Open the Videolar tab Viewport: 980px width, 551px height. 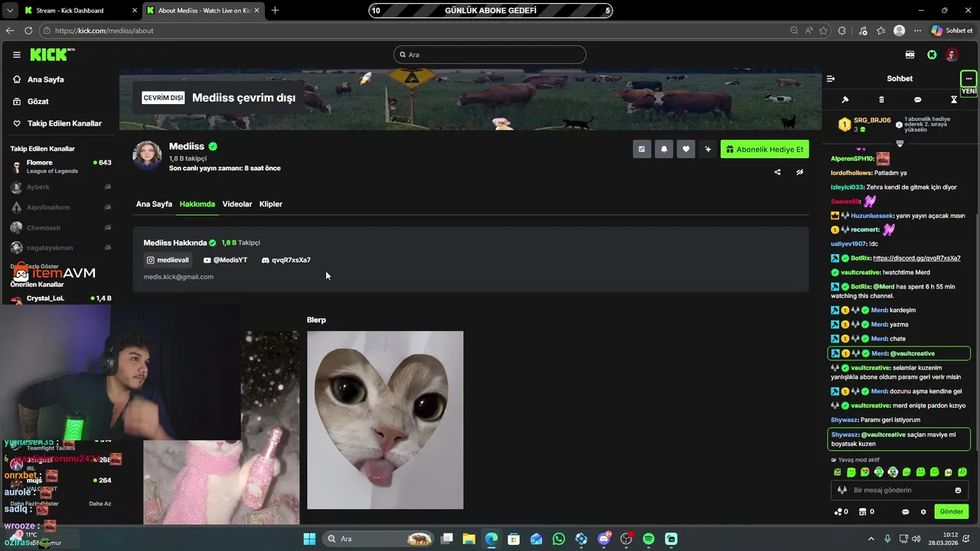(237, 204)
